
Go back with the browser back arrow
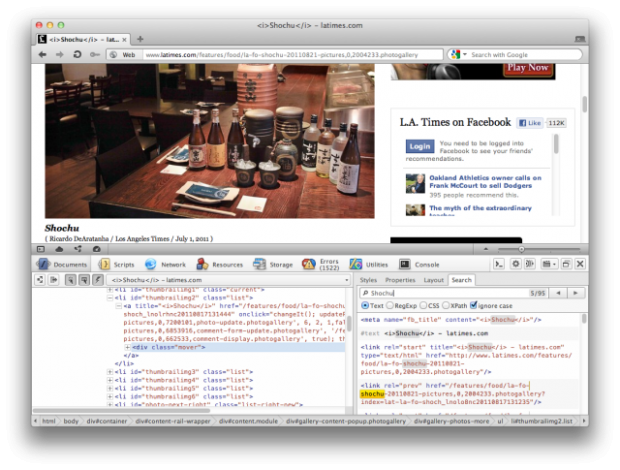[42, 55]
